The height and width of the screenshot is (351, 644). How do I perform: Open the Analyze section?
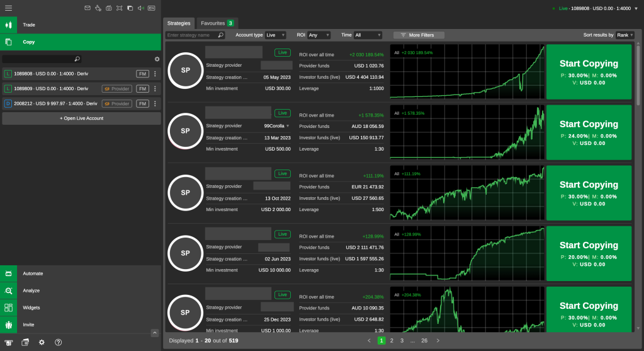click(x=81, y=290)
